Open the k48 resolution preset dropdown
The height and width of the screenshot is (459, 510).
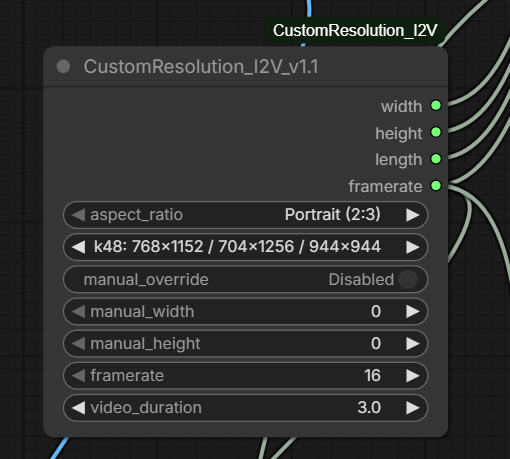(245, 247)
